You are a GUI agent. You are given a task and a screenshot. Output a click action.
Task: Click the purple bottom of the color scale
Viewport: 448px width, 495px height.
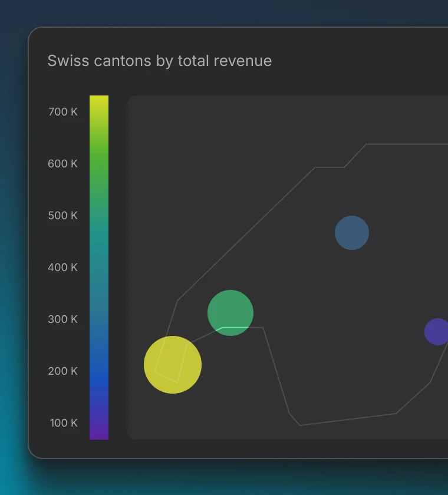(x=99, y=433)
